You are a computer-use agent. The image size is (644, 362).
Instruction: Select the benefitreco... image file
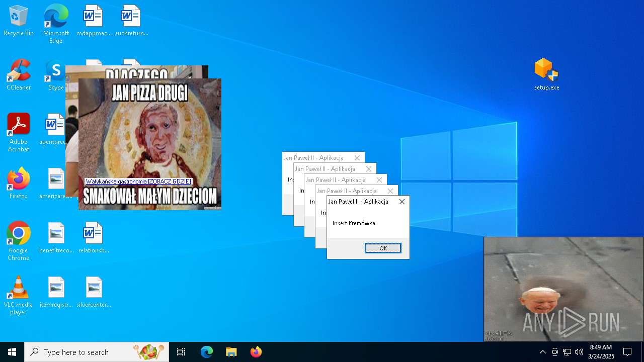tap(56, 238)
